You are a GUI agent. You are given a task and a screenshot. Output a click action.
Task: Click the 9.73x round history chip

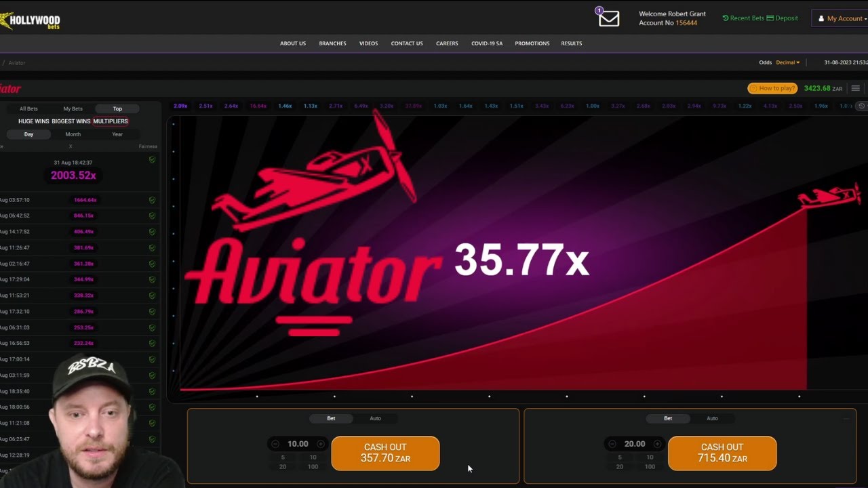pyautogui.click(x=719, y=106)
